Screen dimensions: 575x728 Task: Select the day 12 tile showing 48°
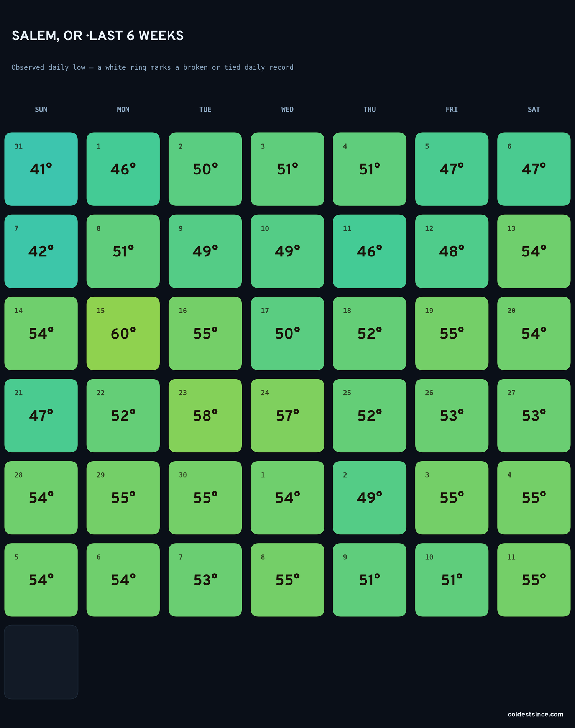[452, 251]
